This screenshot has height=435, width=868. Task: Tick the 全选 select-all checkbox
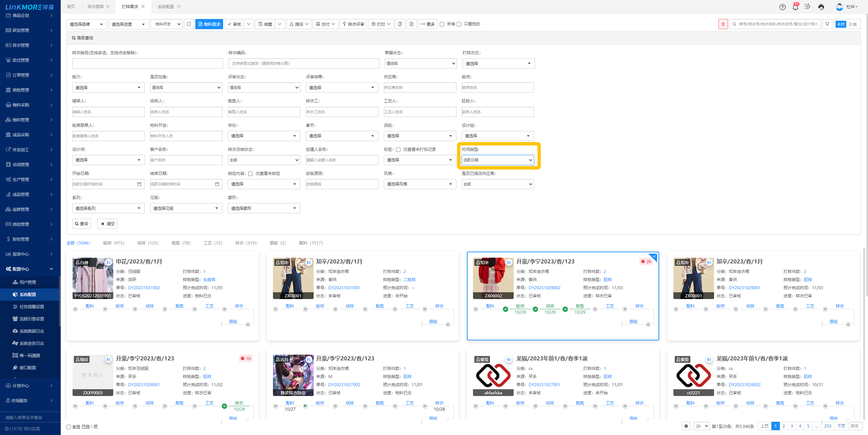pyautogui.click(x=69, y=427)
